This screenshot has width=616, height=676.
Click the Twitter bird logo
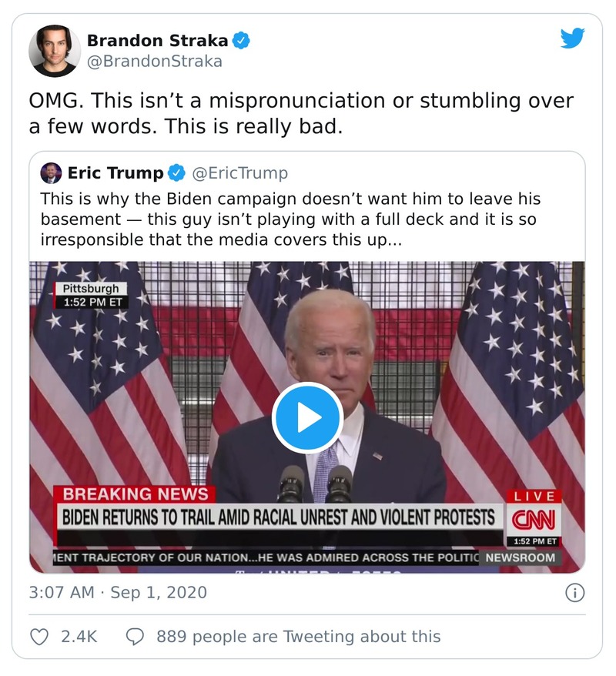572,39
